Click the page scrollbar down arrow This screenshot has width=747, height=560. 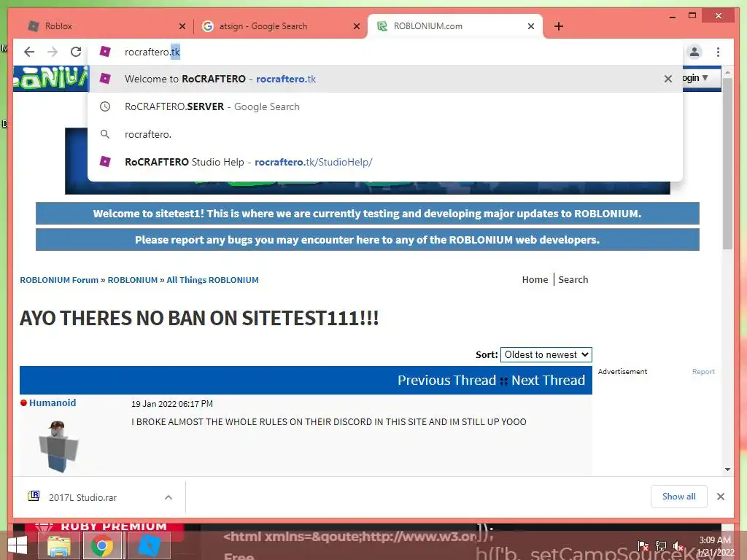tap(727, 470)
